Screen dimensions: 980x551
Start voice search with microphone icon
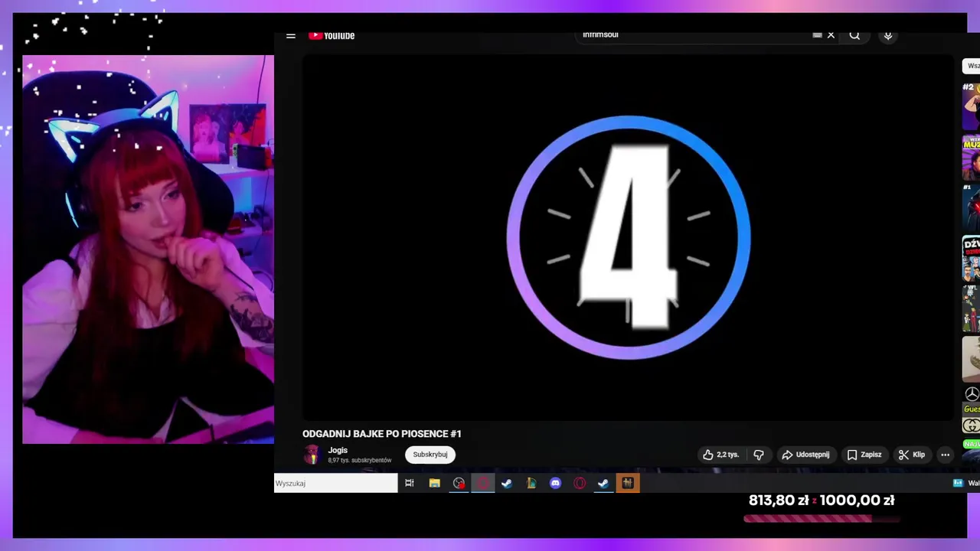pos(888,35)
